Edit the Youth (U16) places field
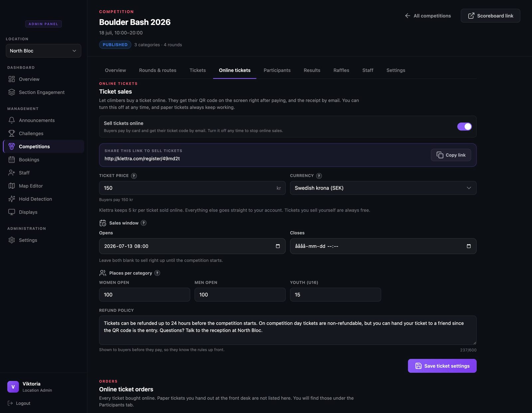This screenshot has width=532, height=413. pos(335,295)
